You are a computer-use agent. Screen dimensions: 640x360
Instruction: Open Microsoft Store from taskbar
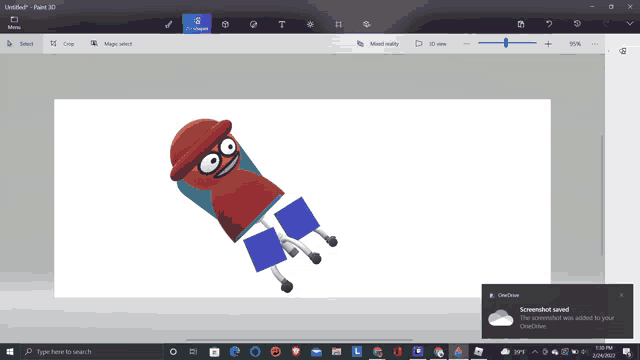[214, 351]
